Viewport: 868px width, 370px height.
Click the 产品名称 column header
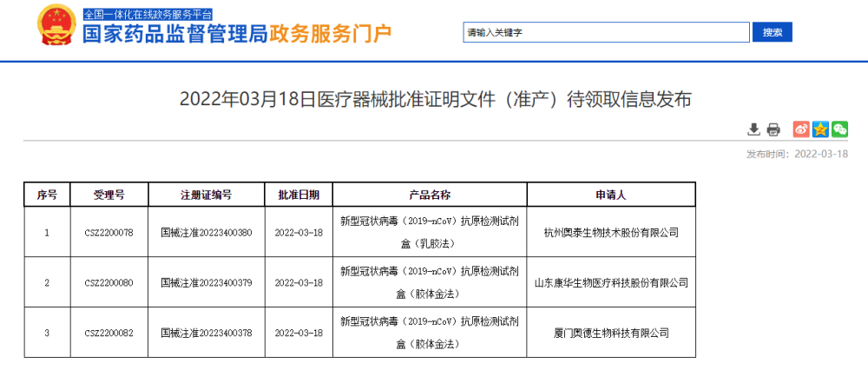(x=429, y=195)
